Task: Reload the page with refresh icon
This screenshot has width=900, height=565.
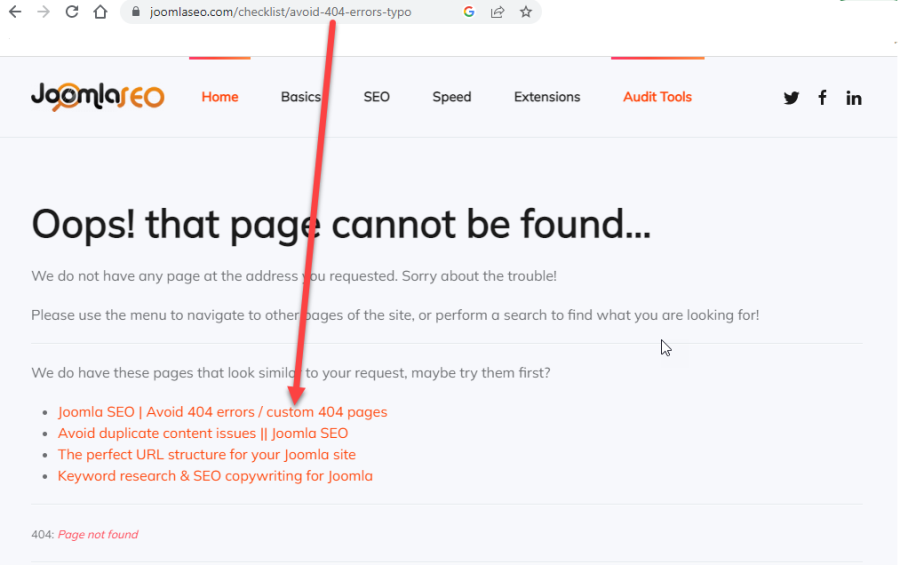Action: point(72,11)
